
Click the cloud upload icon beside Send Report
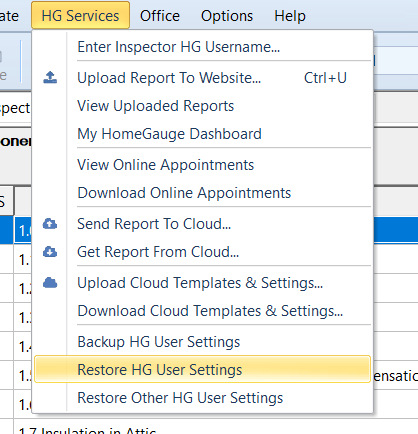50,224
